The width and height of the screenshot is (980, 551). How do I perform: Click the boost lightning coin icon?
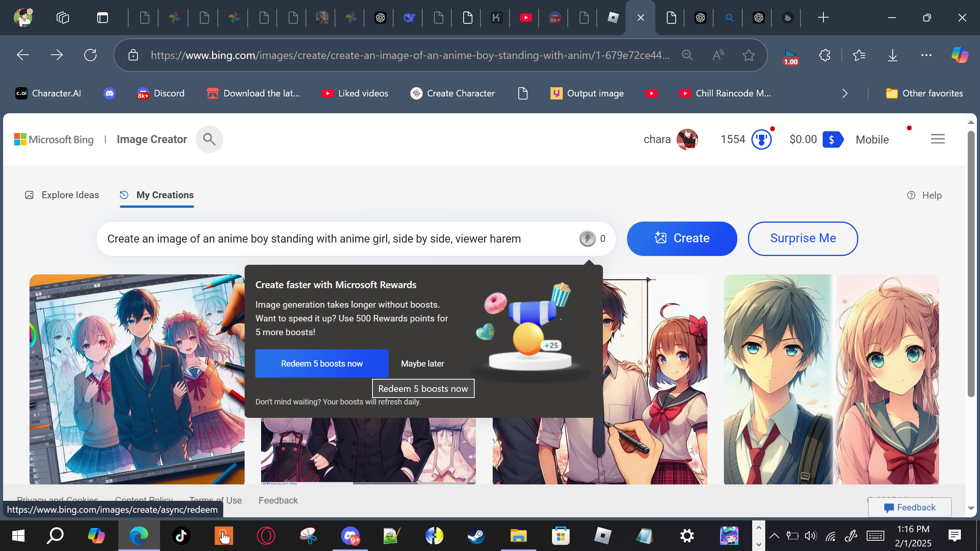pos(587,239)
